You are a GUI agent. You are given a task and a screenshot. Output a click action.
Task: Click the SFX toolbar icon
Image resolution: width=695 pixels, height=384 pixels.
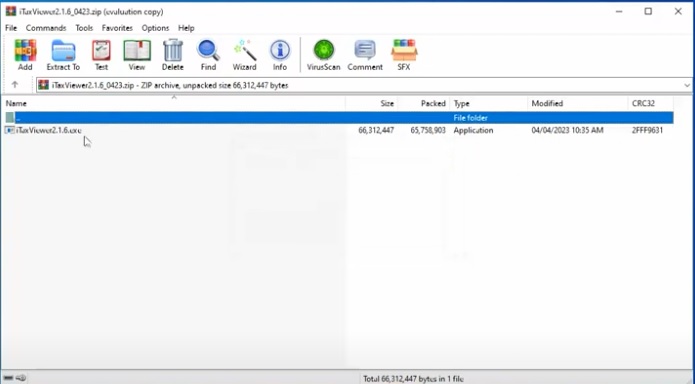pos(404,55)
